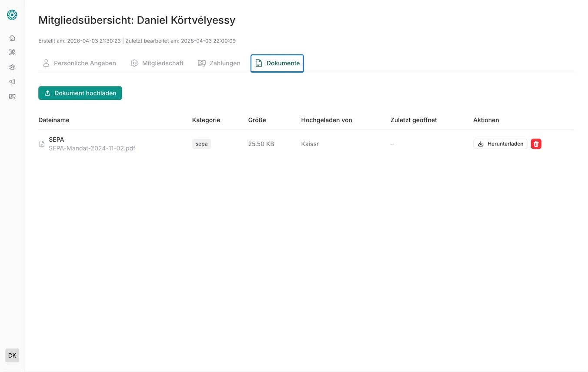Click the app logo in the sidebar
This screenshot has width=588, height=372.
[12, 15]
